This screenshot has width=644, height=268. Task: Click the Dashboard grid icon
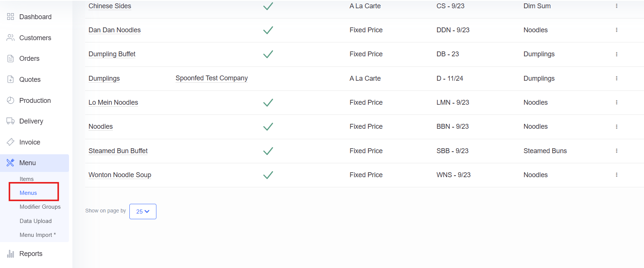[11, 17]
